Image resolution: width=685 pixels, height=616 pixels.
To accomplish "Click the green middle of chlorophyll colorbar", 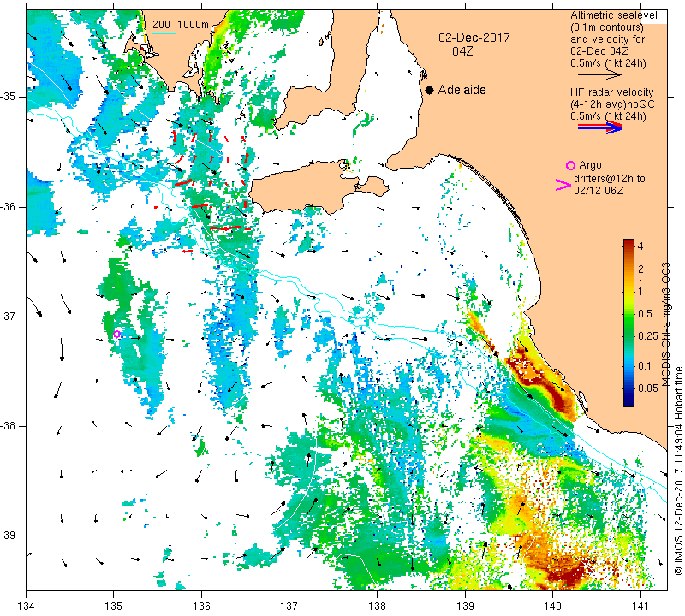I will (628, 325).
